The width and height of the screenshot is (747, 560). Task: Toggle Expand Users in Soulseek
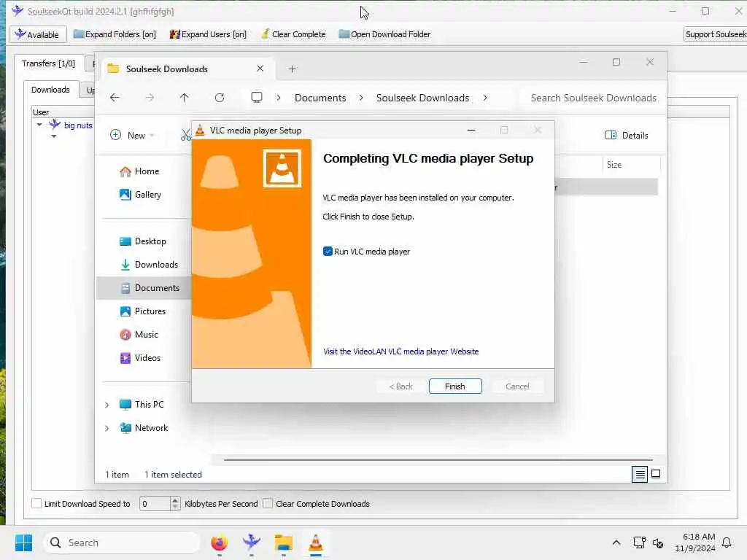point(208,34)
